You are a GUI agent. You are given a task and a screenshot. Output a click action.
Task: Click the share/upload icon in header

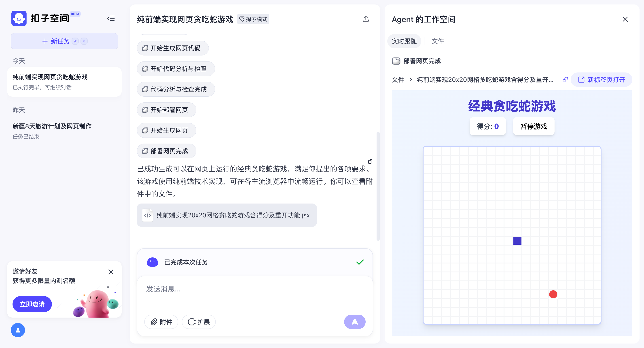point(366,19)
